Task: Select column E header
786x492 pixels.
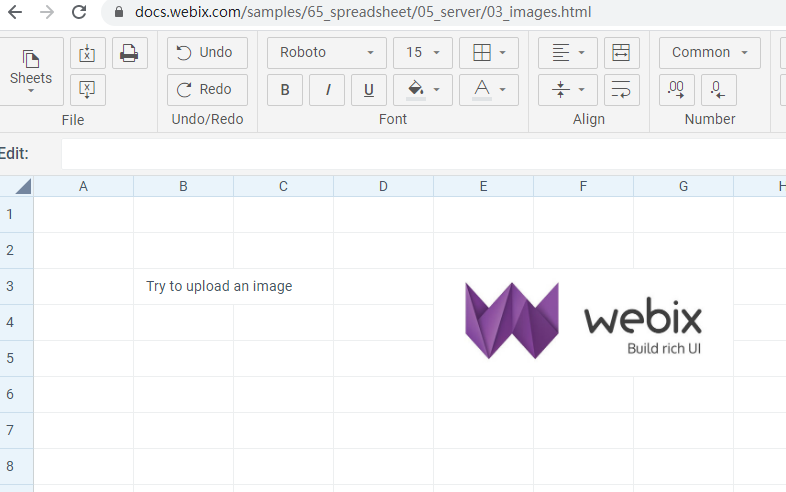Action: [483, 187]
